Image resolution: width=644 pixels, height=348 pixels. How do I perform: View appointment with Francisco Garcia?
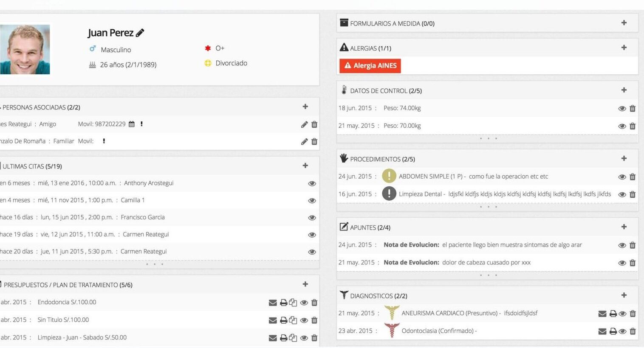pos(312,218)
